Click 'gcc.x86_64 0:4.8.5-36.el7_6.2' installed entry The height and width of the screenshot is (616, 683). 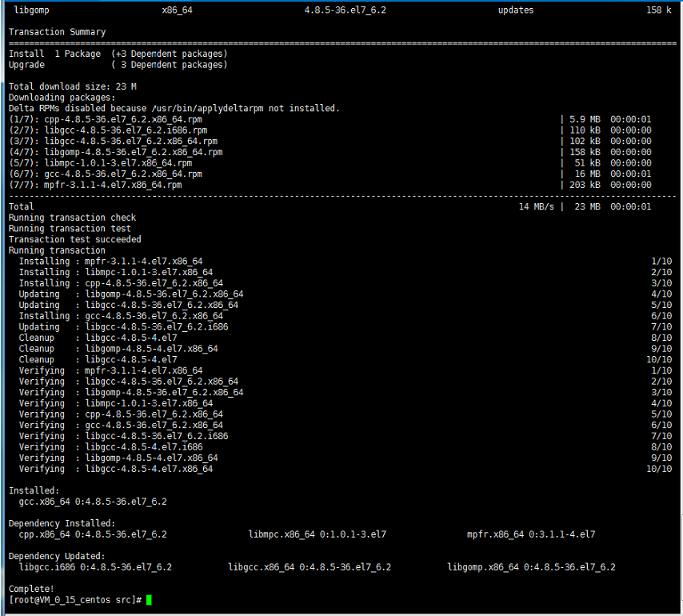point(93,502)
